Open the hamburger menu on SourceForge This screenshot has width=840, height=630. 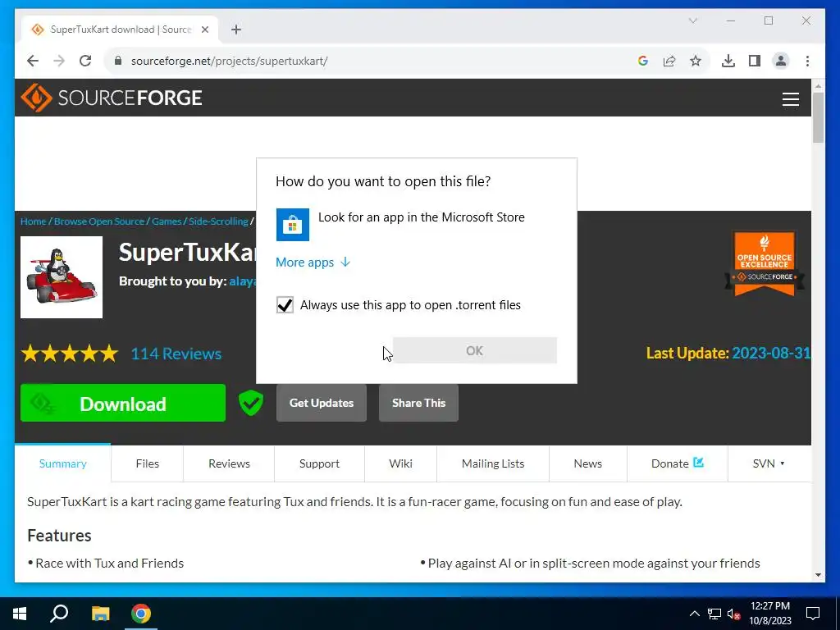[790, 99]
